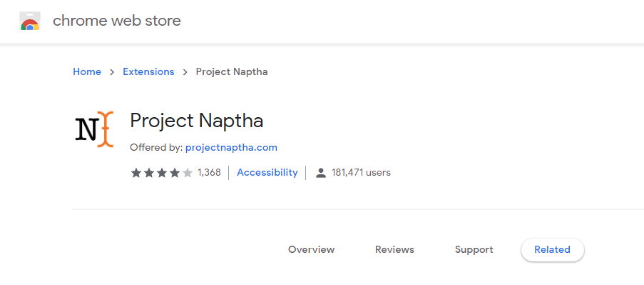Viewport: 644px width, 285px height.
Task: Click the 1,368 ratings count
Action: 209,172
